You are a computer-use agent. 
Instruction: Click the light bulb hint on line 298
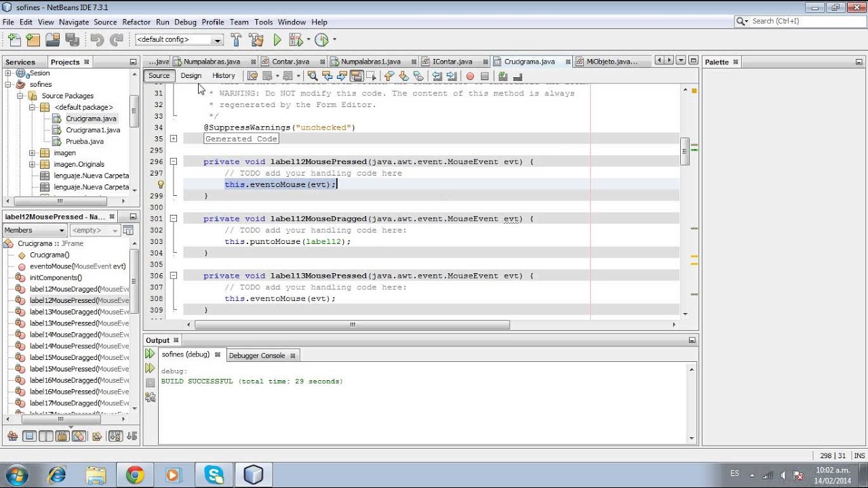coord(160,184)
